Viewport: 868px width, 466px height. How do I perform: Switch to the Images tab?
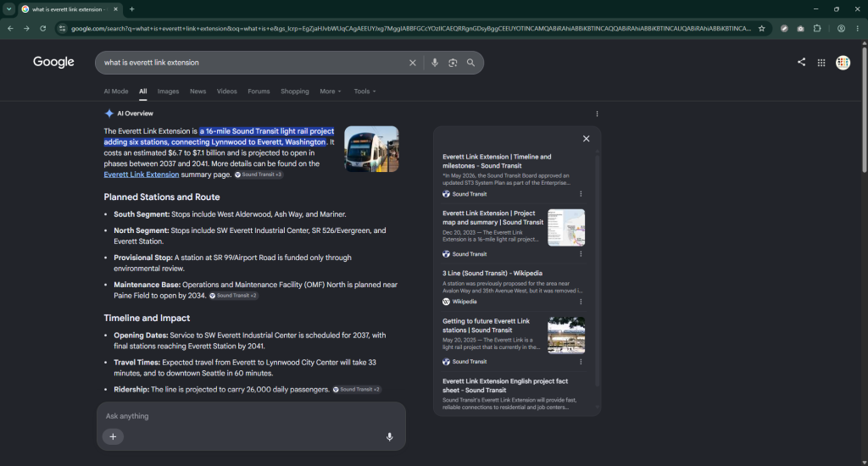point(168,92)
